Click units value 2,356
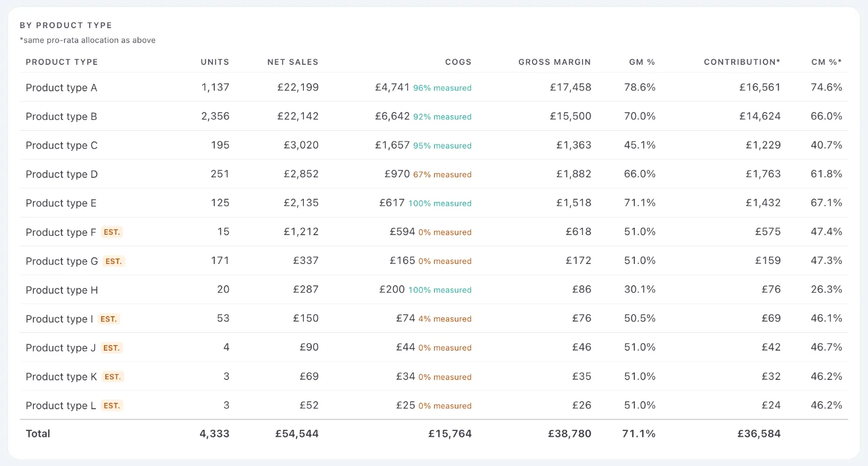 pos(215,116)
